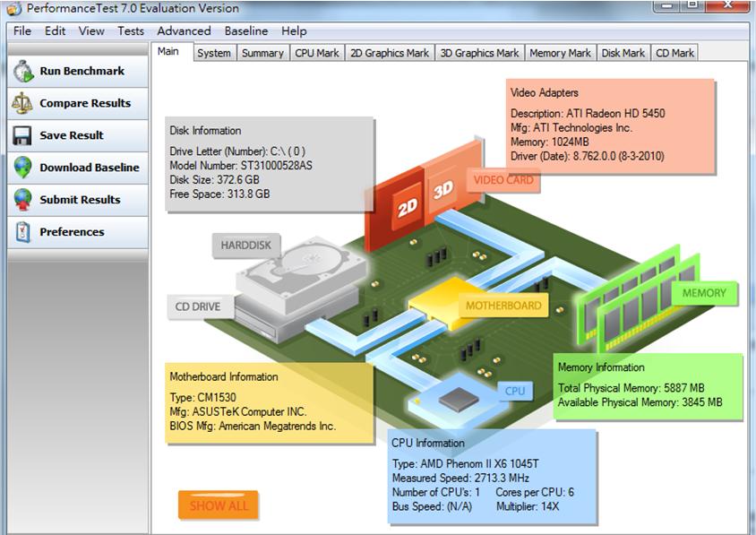756x535 pixels.
Task: Open the Help menu
Action: tap(294, 30)
